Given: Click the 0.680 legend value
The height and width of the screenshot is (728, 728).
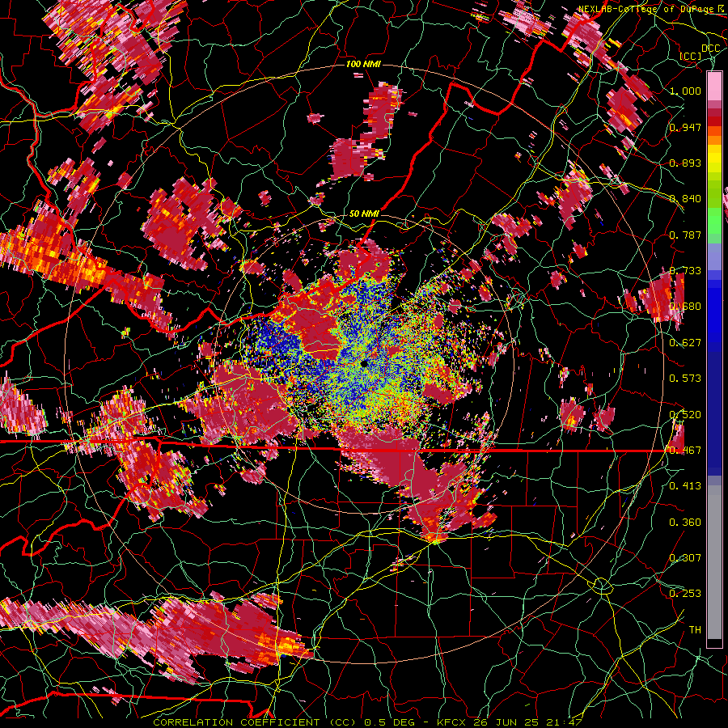Looking at the screenshot, I should click(685, 307).
